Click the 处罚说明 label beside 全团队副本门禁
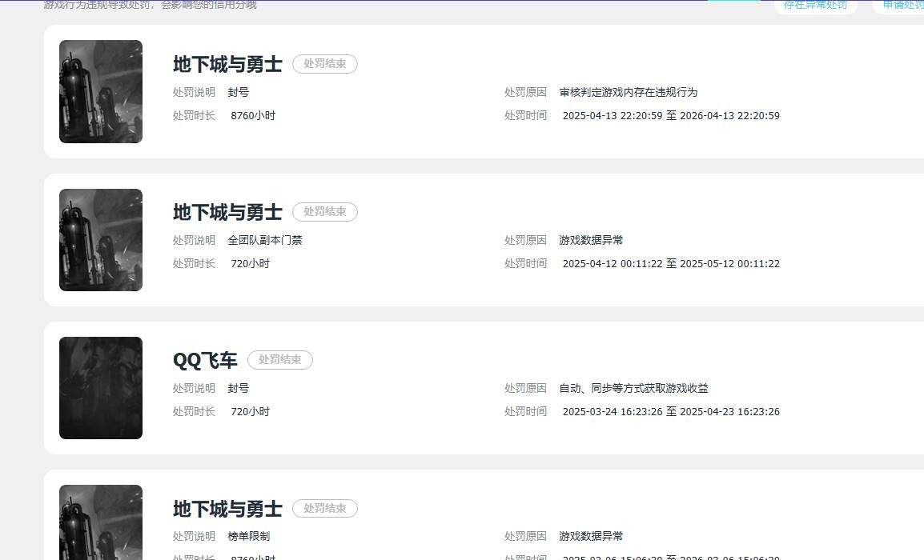The height and width of the screenshot is (560, 924). tap(194, 240)
